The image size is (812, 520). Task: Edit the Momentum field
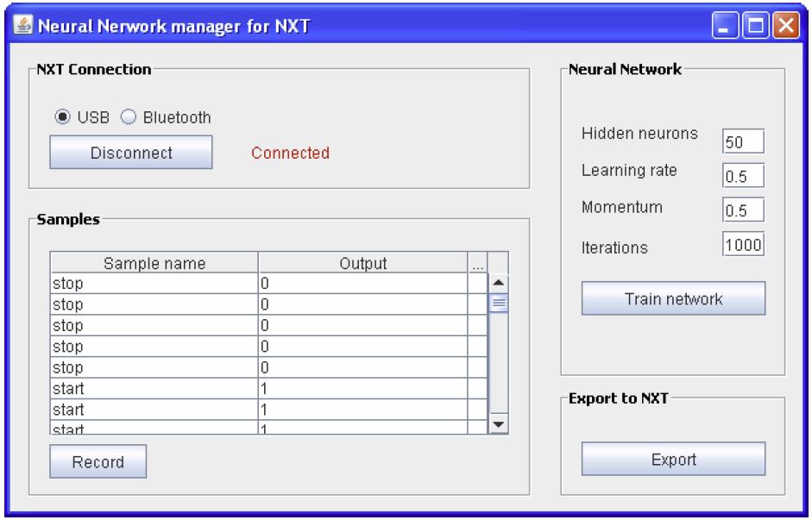point(743,210)
